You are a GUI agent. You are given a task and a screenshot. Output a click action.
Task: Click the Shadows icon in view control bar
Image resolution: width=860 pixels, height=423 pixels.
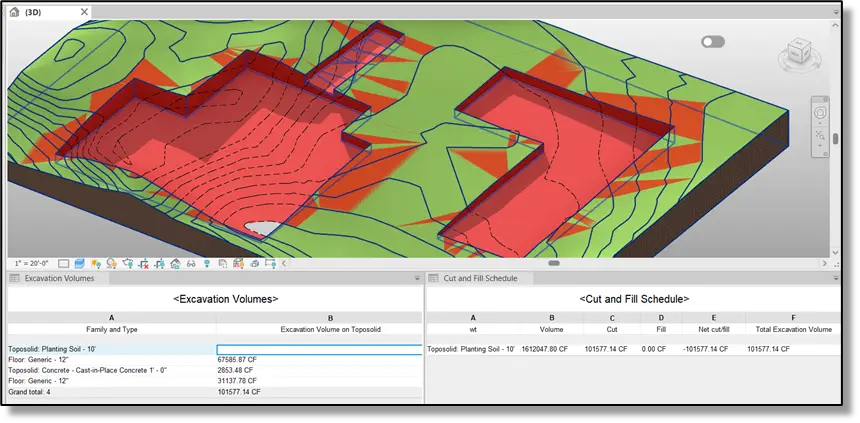pyautogui.click(x=112, y=264)
